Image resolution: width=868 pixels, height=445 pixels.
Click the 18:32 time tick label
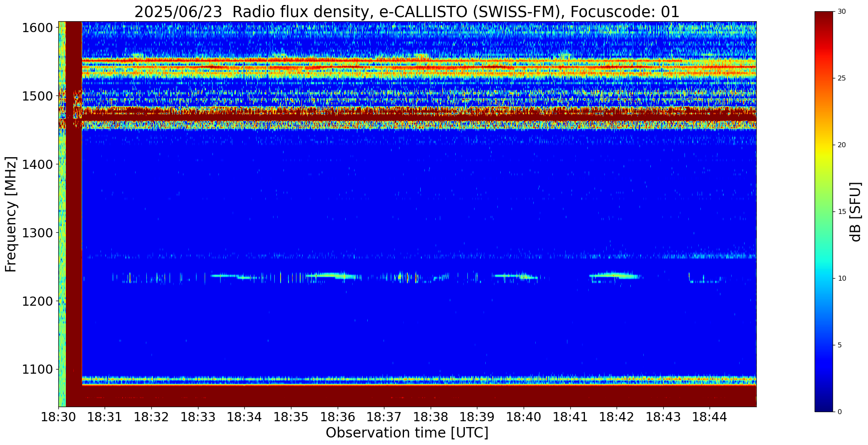click(x=152, y=417)
